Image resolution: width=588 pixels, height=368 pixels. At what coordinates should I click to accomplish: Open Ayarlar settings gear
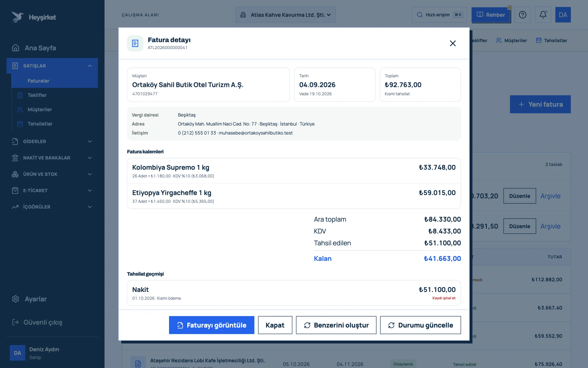click(16, 299)
